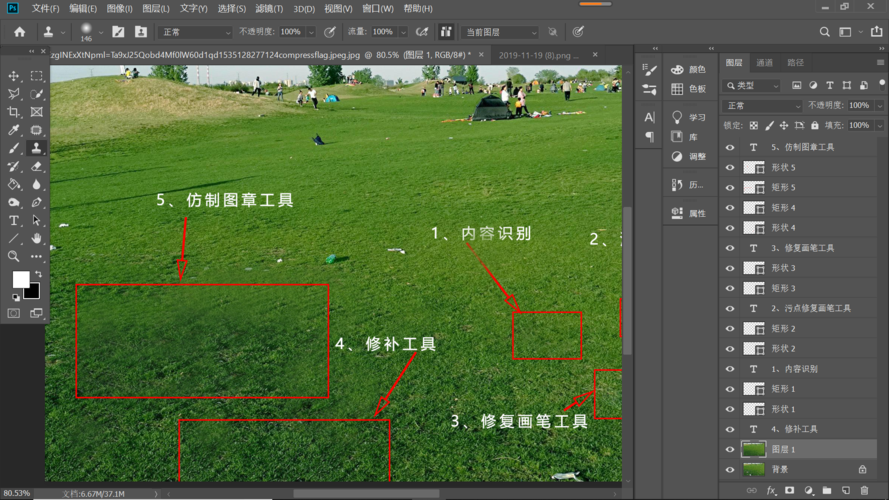Add a layer mask from panel footer
This screenshot has width=889, height=500.
790,491
